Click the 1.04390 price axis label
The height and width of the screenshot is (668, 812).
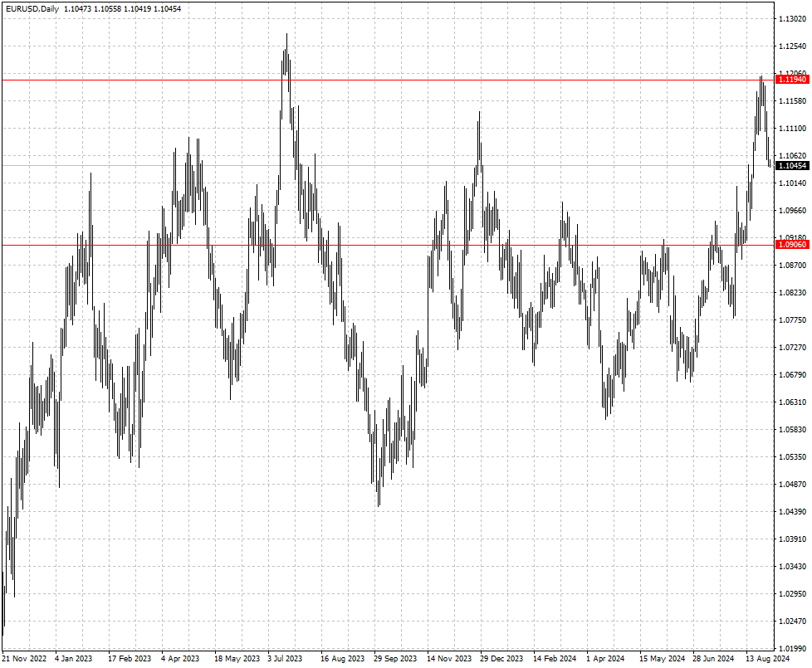click(792, 512)
